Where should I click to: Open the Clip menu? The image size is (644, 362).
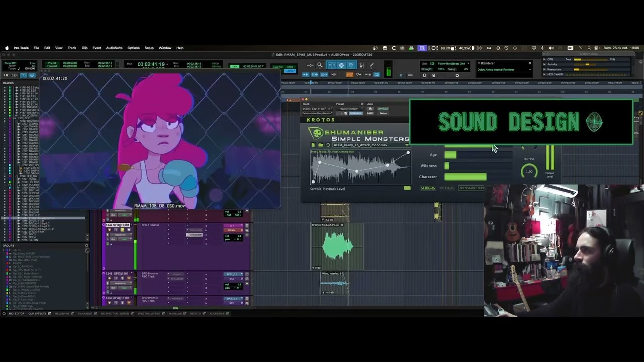click(x=84, y=48)
